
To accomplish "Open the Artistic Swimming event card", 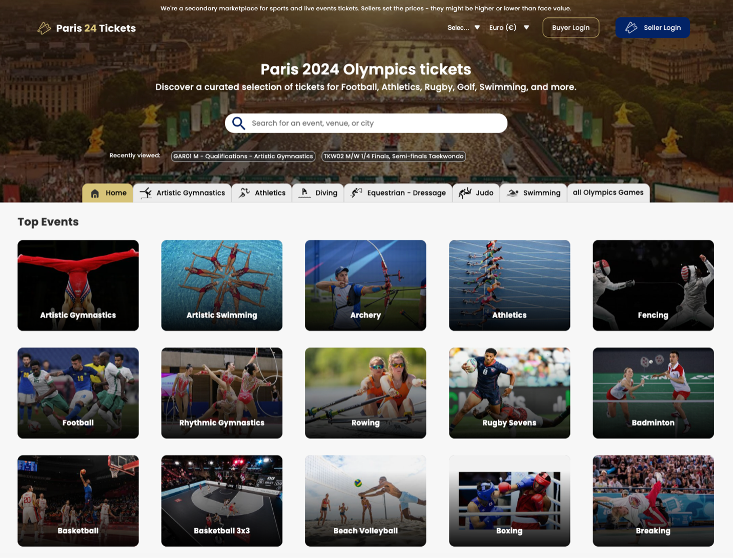I will 222,285.
